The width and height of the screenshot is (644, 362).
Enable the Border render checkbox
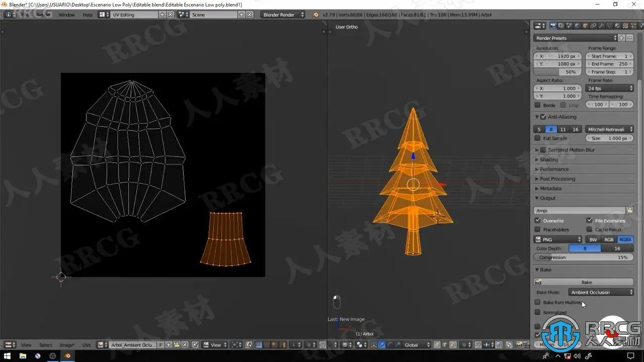pyautogui.click(x=537, y=105)
